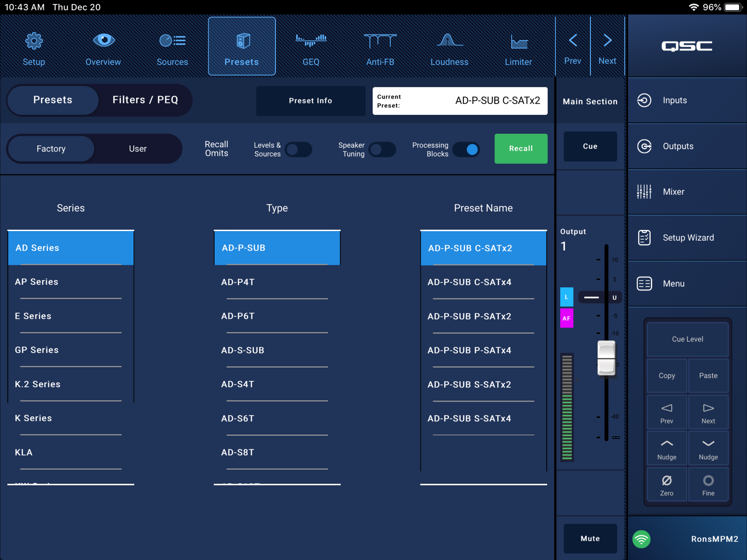
Task: Open the Mixer faders icon
Action: click(644, 191)
